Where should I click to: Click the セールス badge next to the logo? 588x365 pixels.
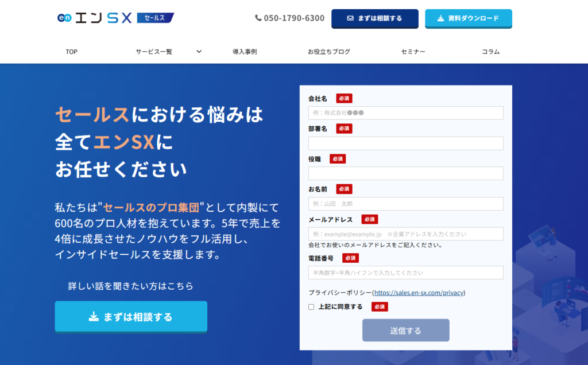(155, 18)
